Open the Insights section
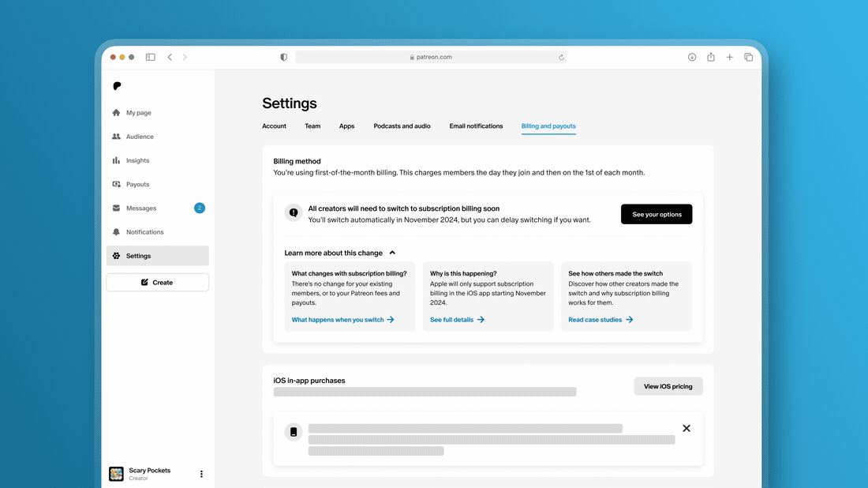The image size is (868, 488). pyautogui.click(x=137, y=160)
